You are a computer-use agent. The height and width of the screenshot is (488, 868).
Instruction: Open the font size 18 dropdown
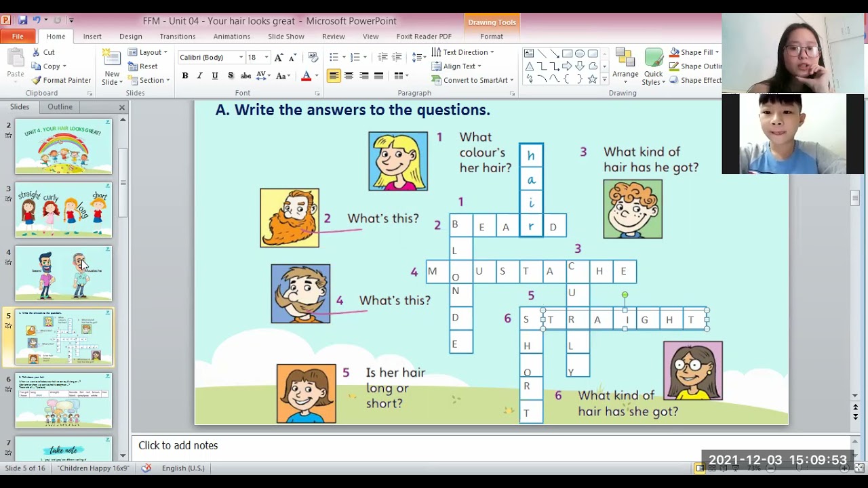tap(267, 58)
